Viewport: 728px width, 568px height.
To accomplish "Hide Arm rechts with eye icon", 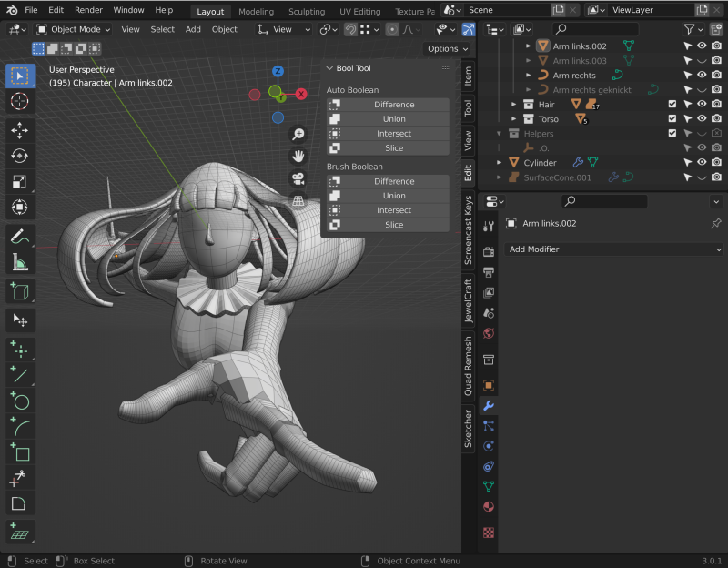I will point(702,75).
